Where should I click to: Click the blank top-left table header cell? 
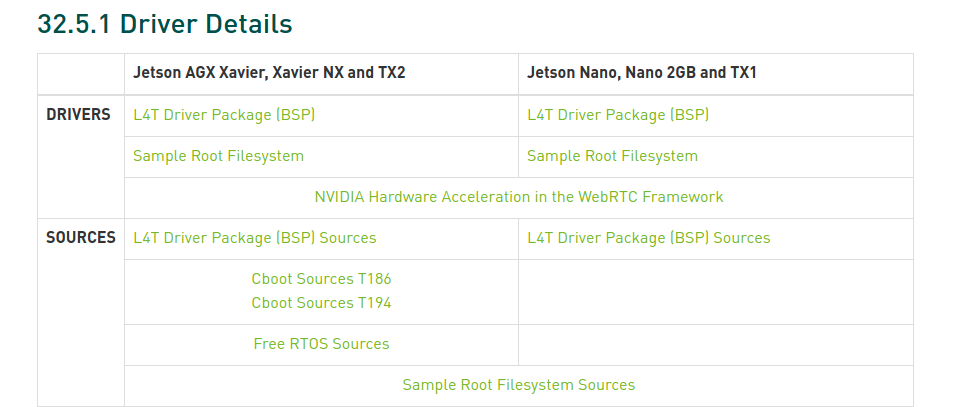coord(81,74)
